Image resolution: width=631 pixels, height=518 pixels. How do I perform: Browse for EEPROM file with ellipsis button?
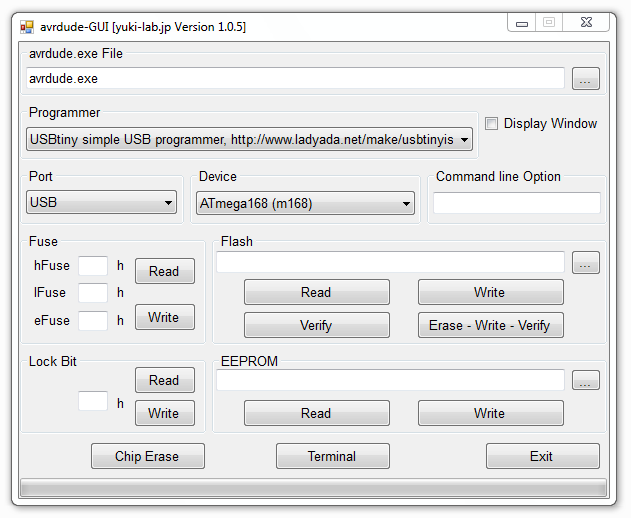click(x=586, y=380)
